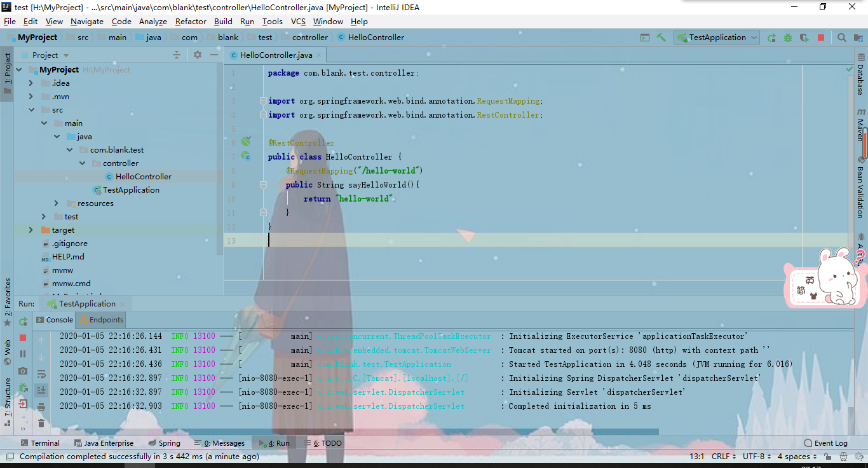Click the gutter bean icon beside class HelloController
Viewport: 868px width, 468px height.
point(246,156)
